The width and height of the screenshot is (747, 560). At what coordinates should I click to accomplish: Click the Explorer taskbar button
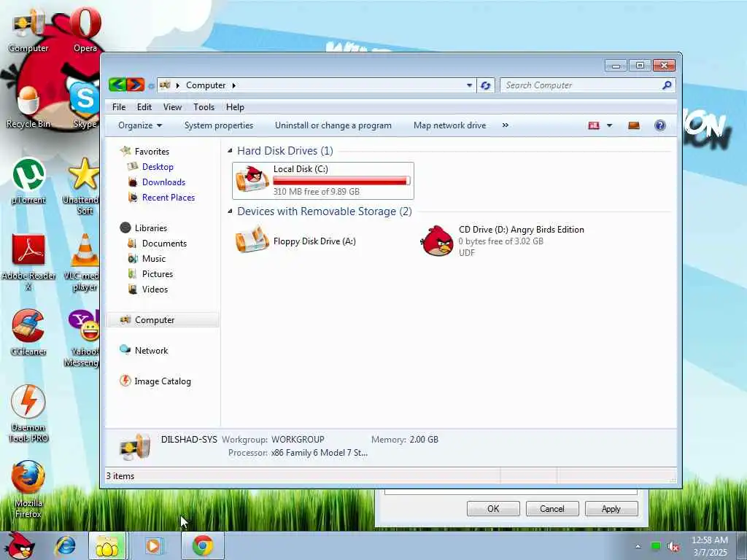point(108,545)
